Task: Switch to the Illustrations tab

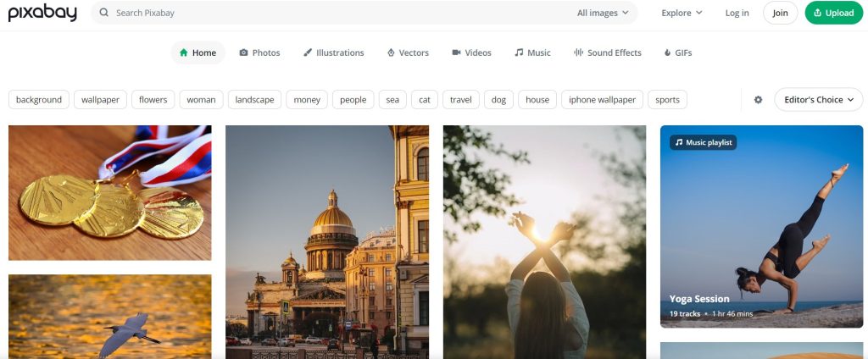Action: 334,52
